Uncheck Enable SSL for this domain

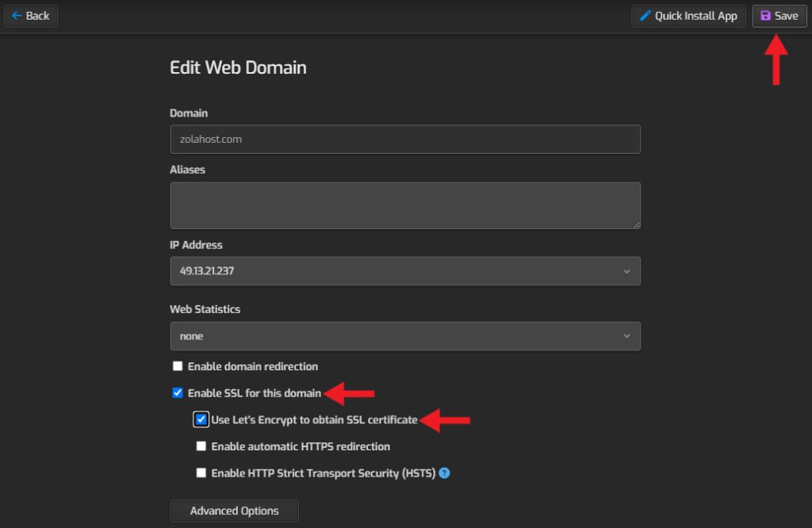click(178, 392)
